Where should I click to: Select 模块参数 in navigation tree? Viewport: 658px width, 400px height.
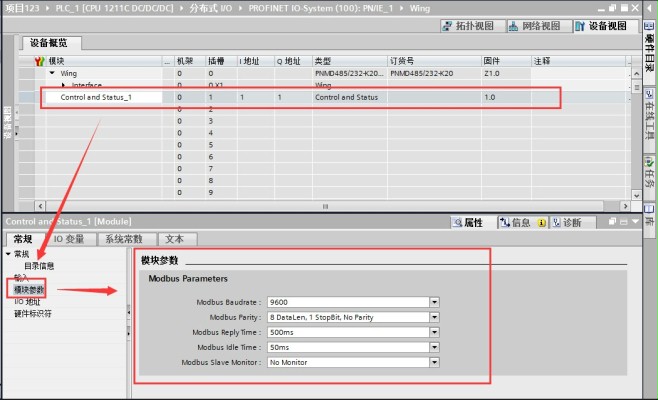(29, 290)
